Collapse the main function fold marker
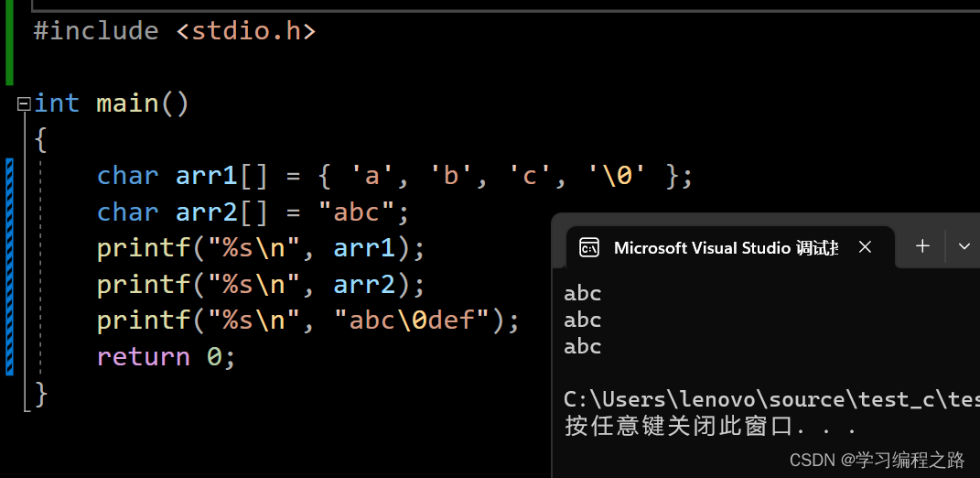The height and width of the screenshot is (478, 980). coord(24,103)
